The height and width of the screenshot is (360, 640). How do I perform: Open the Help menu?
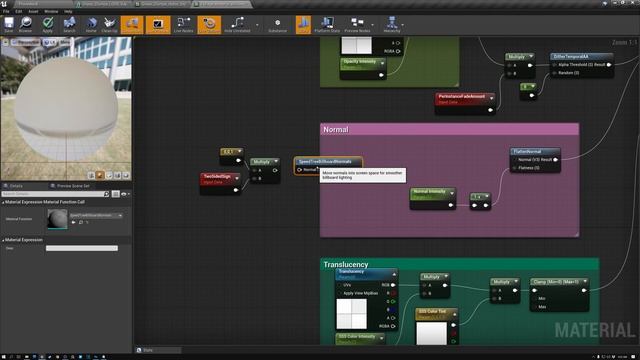[x=68, y=11]
